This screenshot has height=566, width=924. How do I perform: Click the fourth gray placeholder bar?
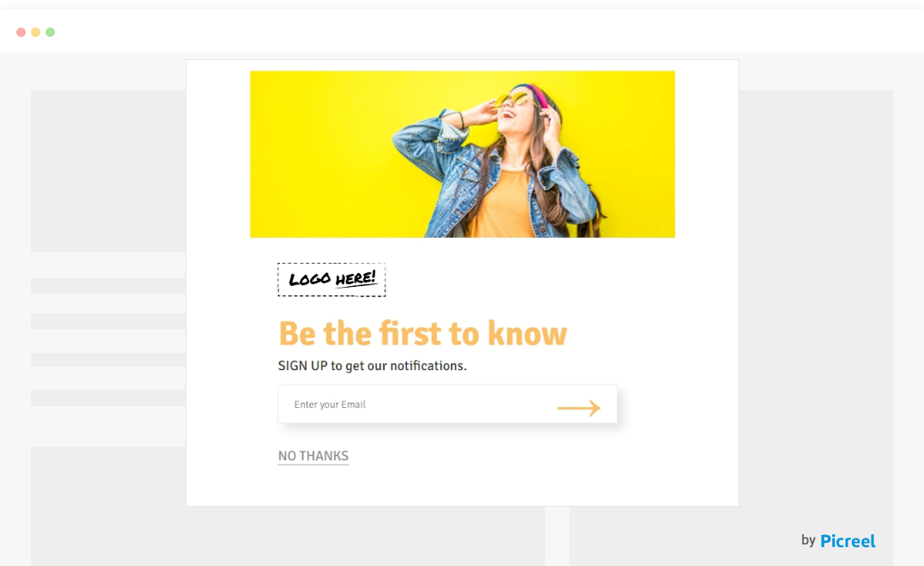tap(108, 398)
